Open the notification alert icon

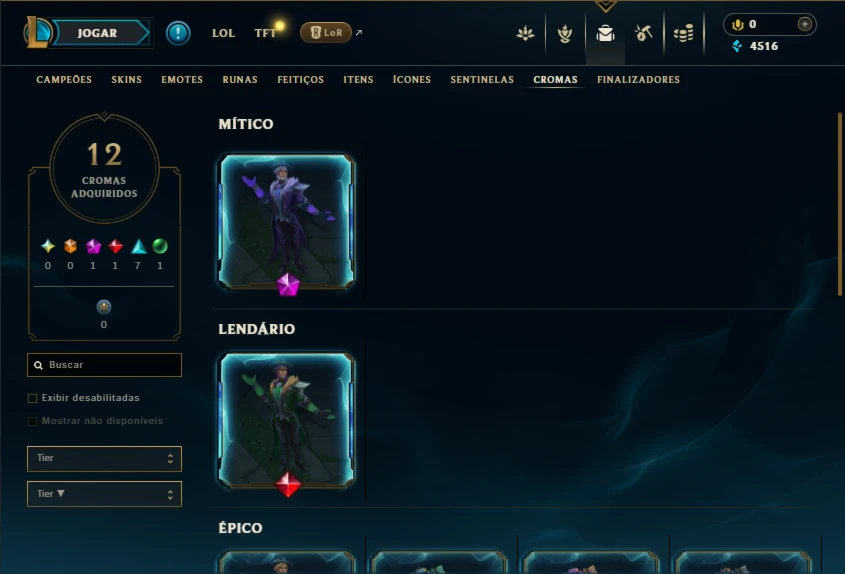point(178,33)
